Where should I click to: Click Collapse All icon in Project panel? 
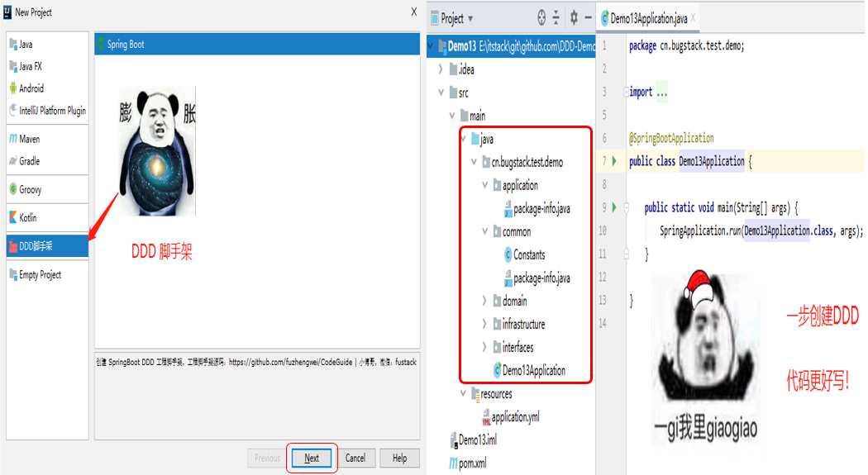point(556,18)
